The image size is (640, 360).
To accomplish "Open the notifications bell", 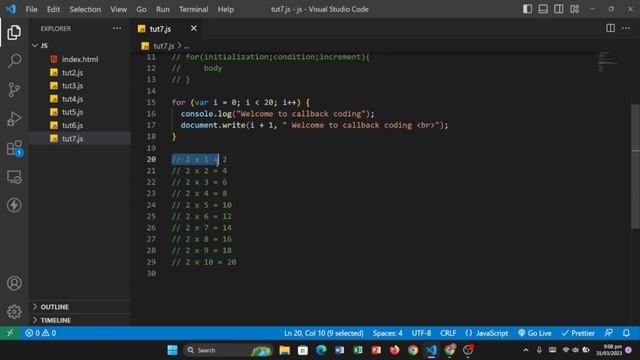I will pyautogui.click(x=627, y=333).
